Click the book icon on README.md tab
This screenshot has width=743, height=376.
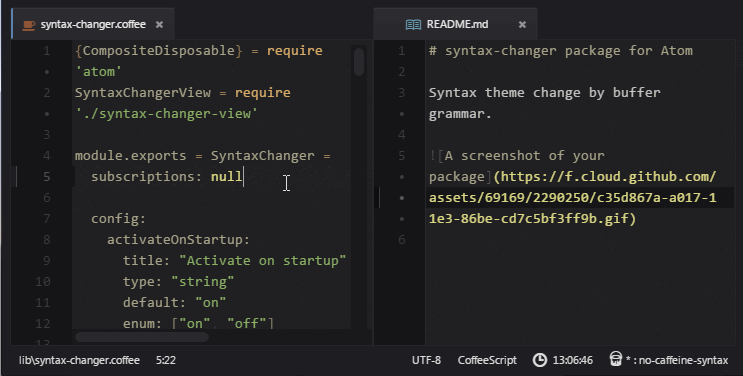(x=413, y=24)
